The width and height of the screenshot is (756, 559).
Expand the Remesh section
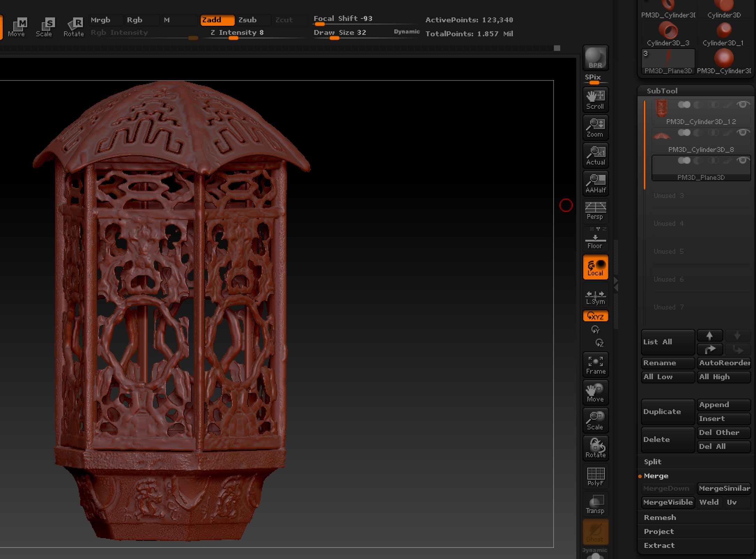[660, 518]
